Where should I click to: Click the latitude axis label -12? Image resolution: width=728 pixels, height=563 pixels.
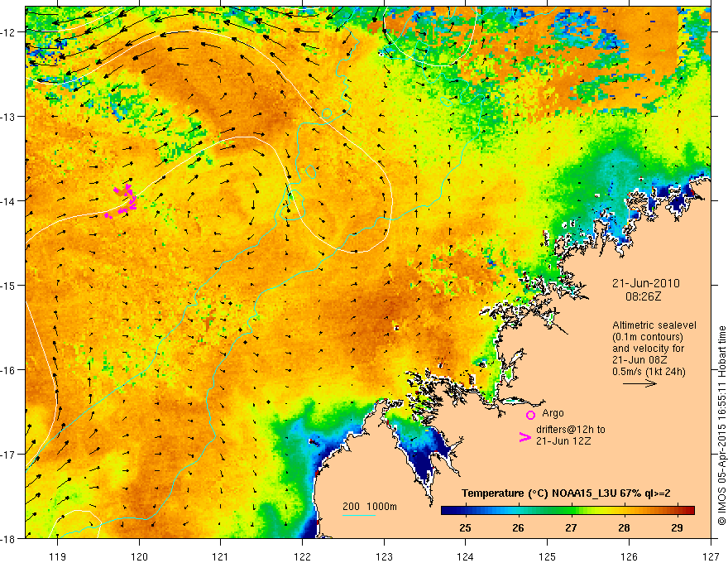coord(8,32)
